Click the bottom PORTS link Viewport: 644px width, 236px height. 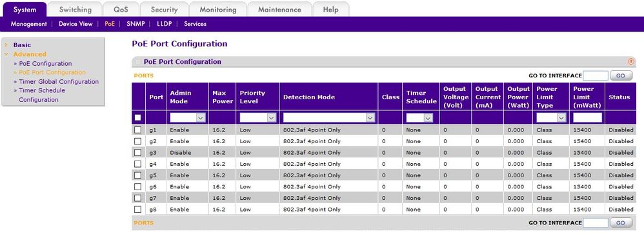[x=144, y=223]
